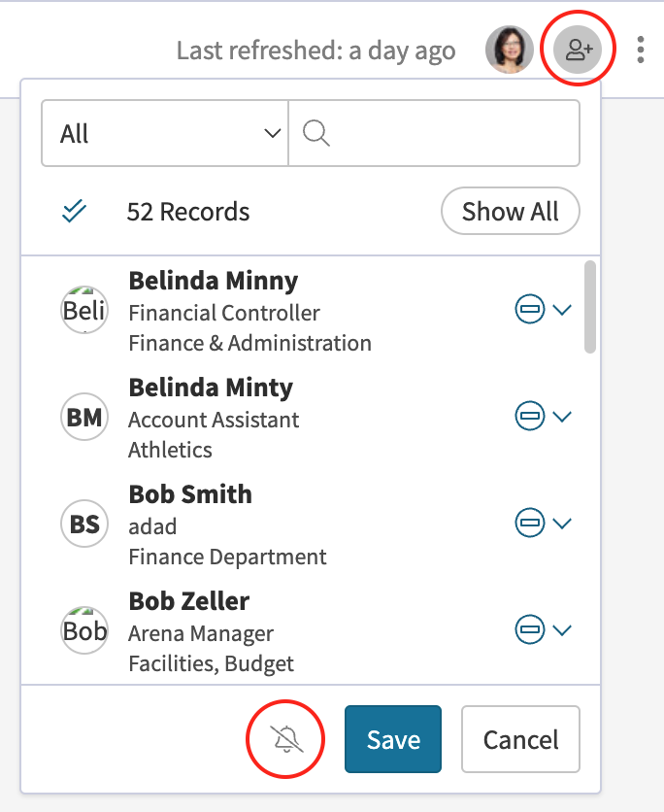Expand Bob Smith's permission chevron

[562, 523]
